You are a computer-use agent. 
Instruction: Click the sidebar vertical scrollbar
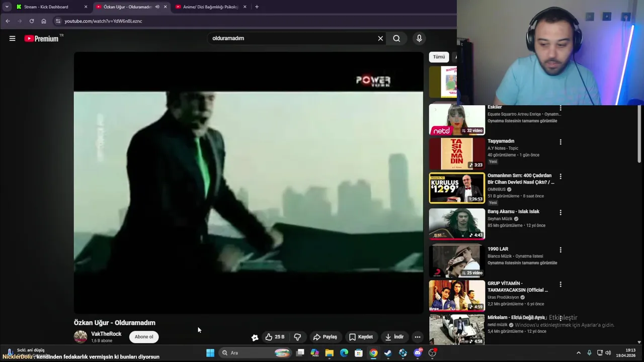pyautogui.click(x=639, y=135)
